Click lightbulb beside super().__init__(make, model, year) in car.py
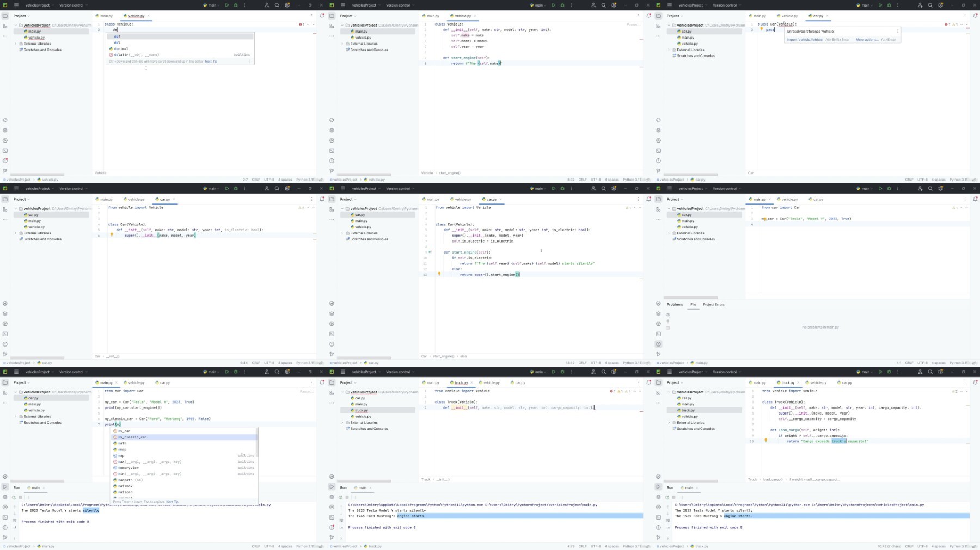Image resolution: width=980 pixels, height=550 pixels. 112,235
